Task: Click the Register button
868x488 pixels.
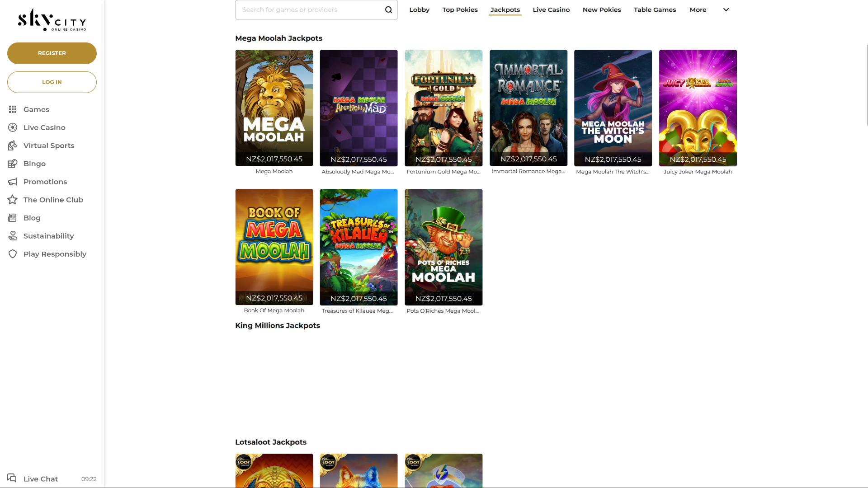Action: point(52,53)
